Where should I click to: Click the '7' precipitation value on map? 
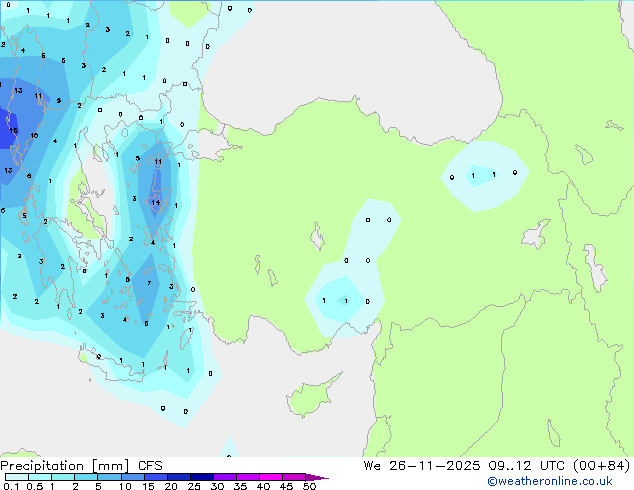(149, 283)
